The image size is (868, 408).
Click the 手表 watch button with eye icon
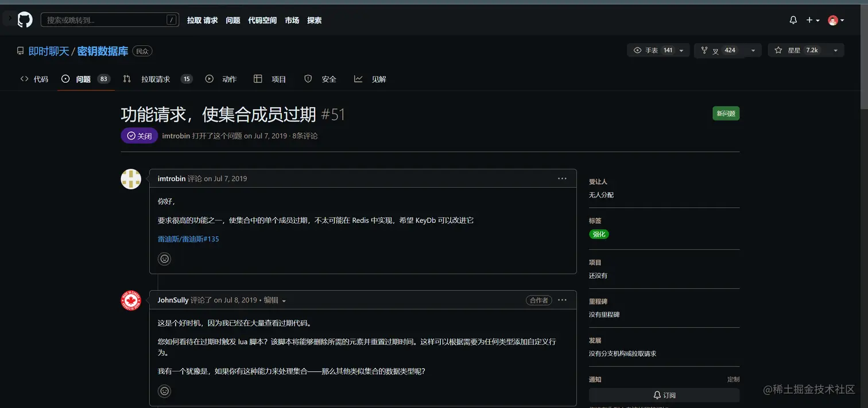point(652,50)
